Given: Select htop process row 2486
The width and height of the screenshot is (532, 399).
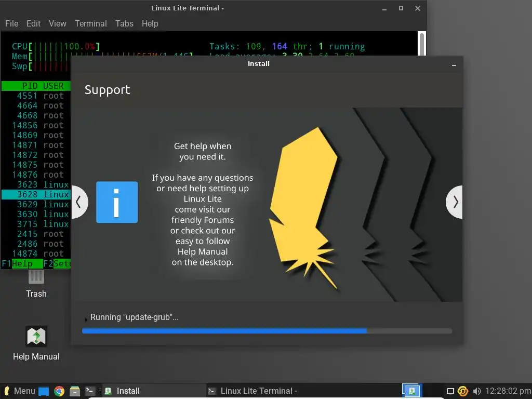Looking at the screenshot, I should pos(36,244).
